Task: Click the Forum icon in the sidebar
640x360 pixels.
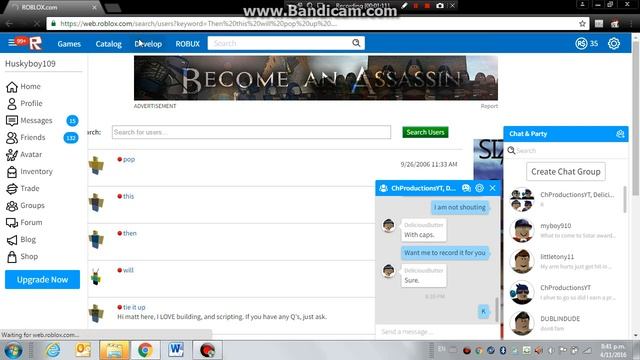Action: [x=12, y=223]
